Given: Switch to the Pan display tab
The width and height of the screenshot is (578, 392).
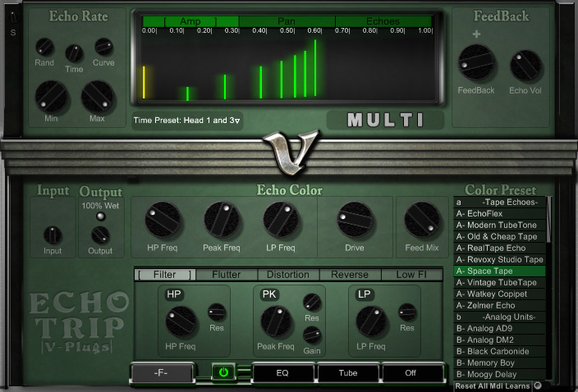Looking at the screenshot, I should pos(287,21).
